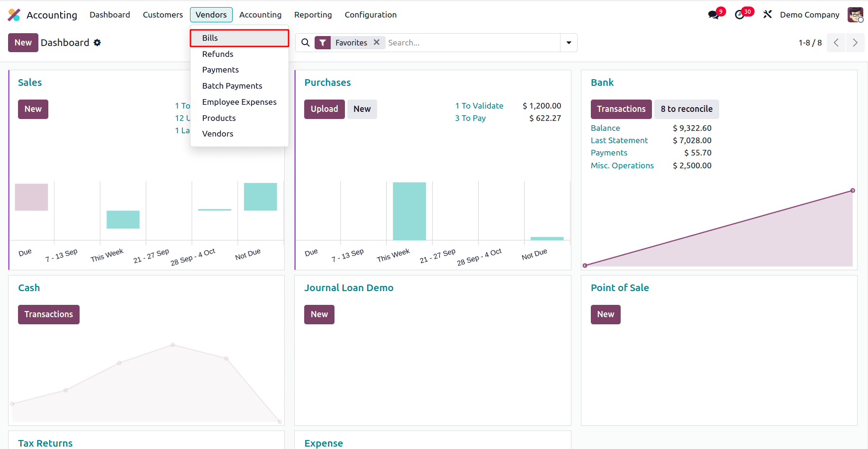Click the search magnifier icon
Screen dimensions: 868x449
point(305,43)
